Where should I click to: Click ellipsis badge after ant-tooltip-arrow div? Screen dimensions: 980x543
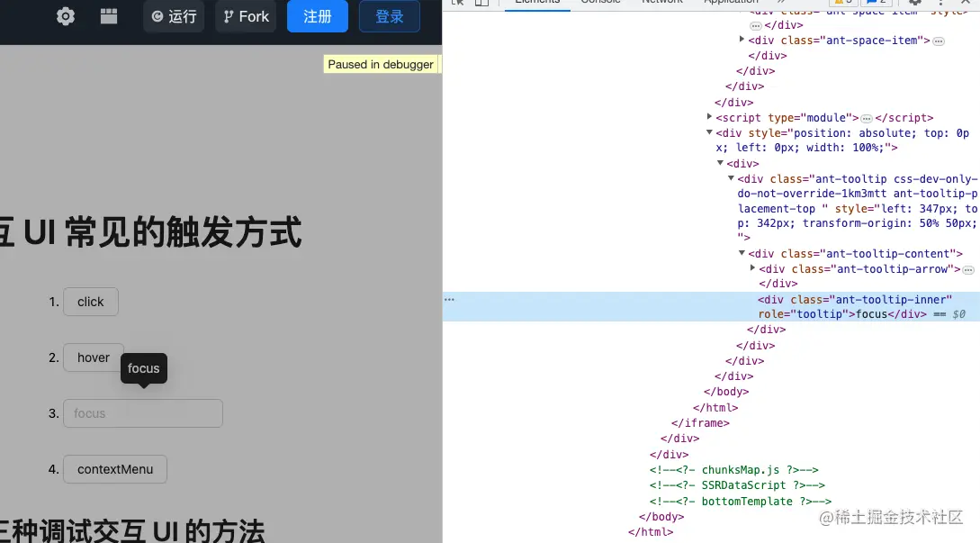968,270
